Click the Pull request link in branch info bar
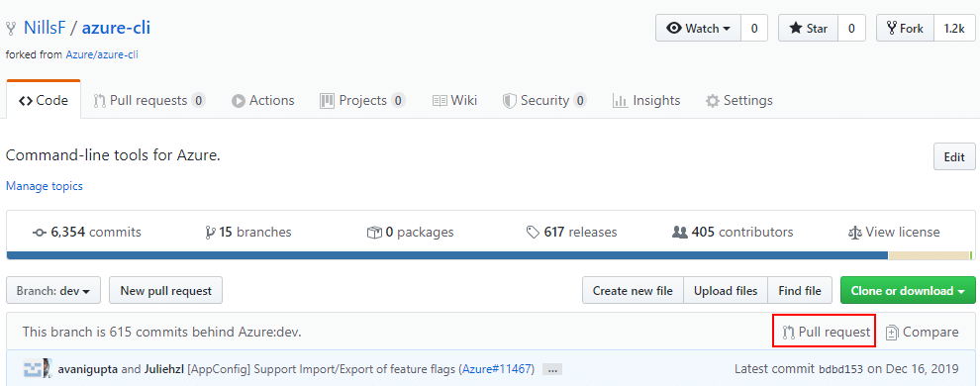Viewport: 980px width, 386px height. 827,333
